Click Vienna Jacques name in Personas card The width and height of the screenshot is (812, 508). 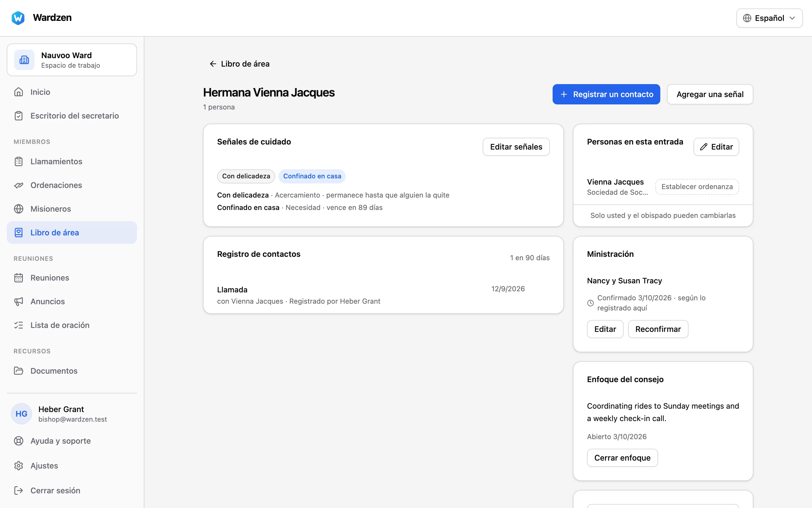[x=615, y=182]
